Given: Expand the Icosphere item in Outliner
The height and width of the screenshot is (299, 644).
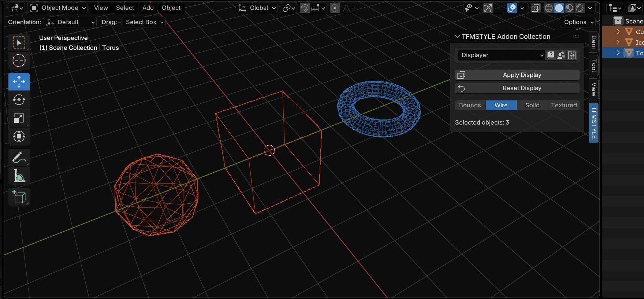Looking at the screenshot, I should tap(618, 42).
